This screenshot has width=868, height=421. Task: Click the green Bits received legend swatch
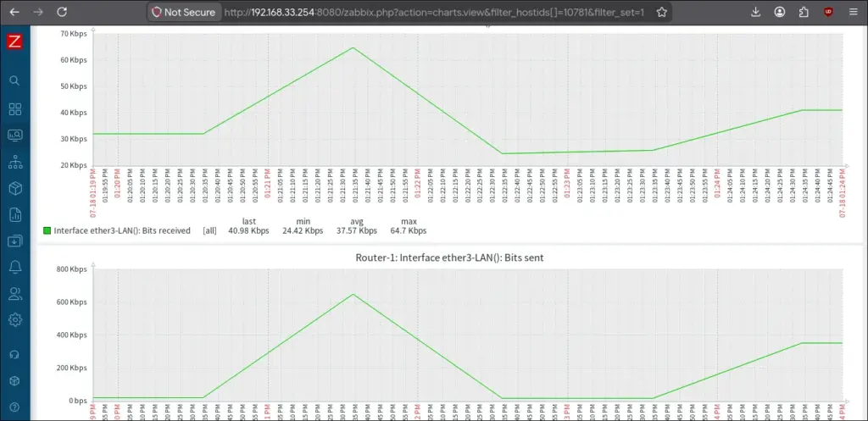coord(47,230)
